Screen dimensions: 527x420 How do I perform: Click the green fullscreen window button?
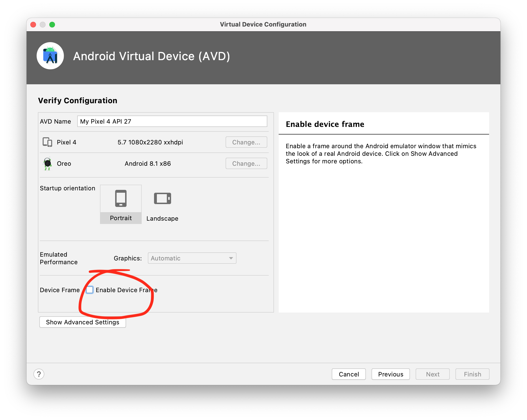coord(52,25)
